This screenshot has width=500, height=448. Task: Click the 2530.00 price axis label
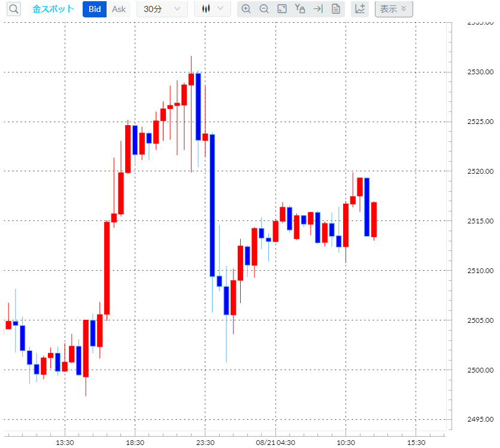click(480, 72)
